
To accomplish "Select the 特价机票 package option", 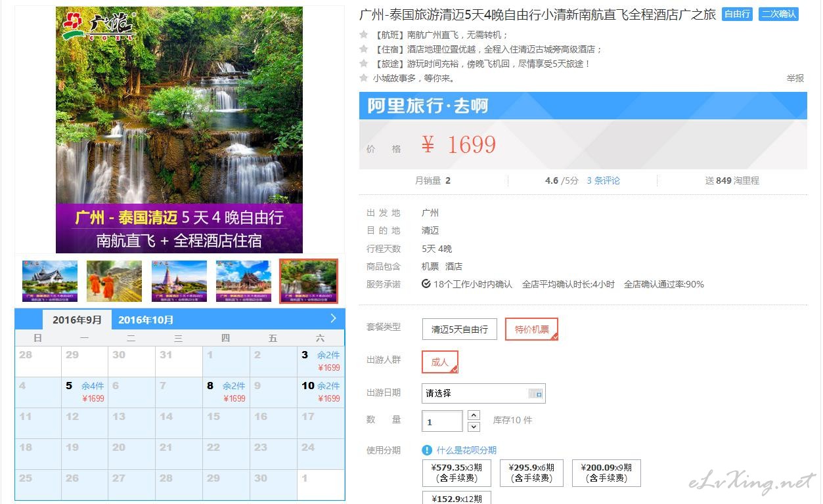I will [531, 329].
